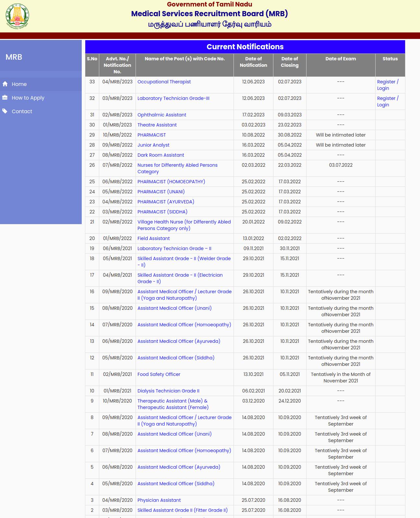Click the briefcase icon beside How to Apply
This screenshot has width=420, height=518.
coord(5,97)
